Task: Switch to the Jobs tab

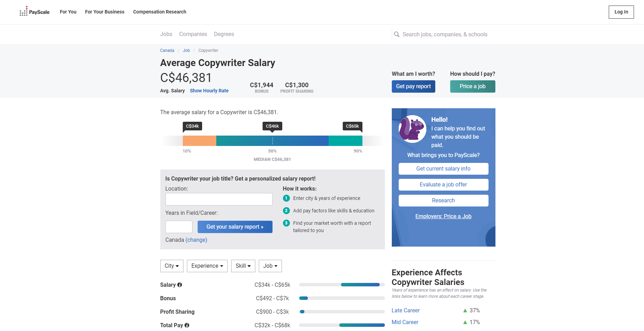Action: coord(166,34)
